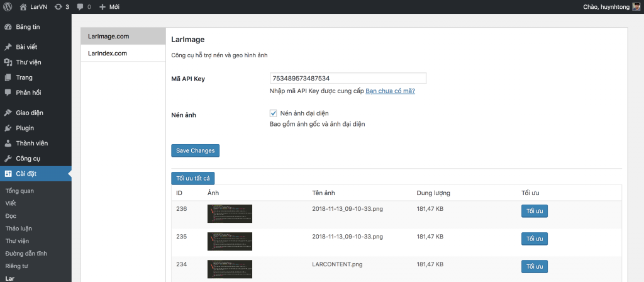Screen dimensions: 644x282
Task: Select the LarImage.com tab
Action: pos(109,37)
